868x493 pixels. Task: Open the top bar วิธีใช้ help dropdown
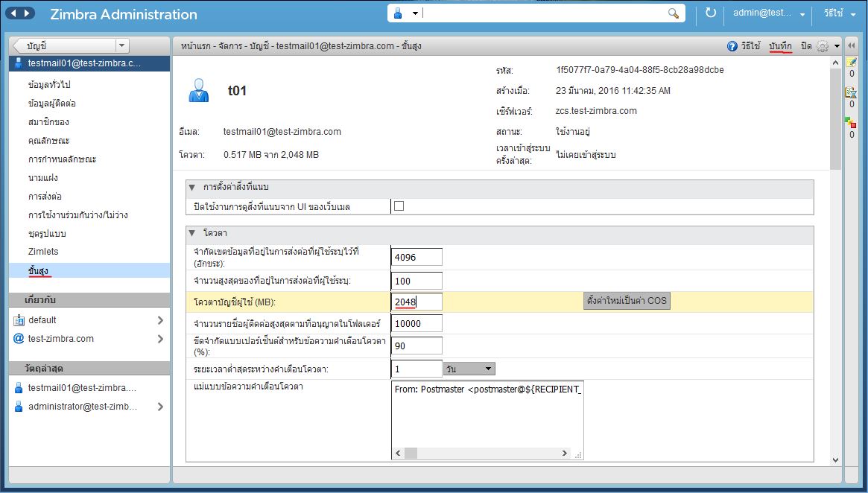click(x=839, y=13)
